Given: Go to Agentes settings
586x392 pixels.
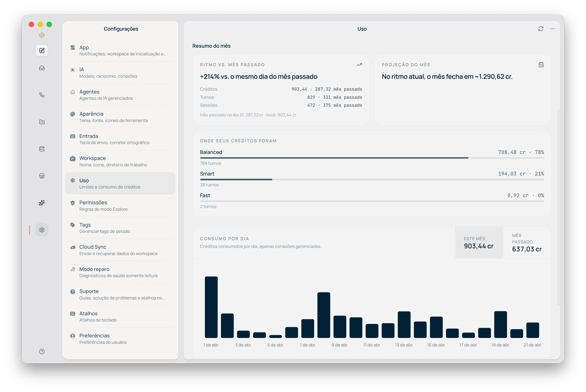Looking at the screenshot, I should pyautogui.click(x=120, y=95).
